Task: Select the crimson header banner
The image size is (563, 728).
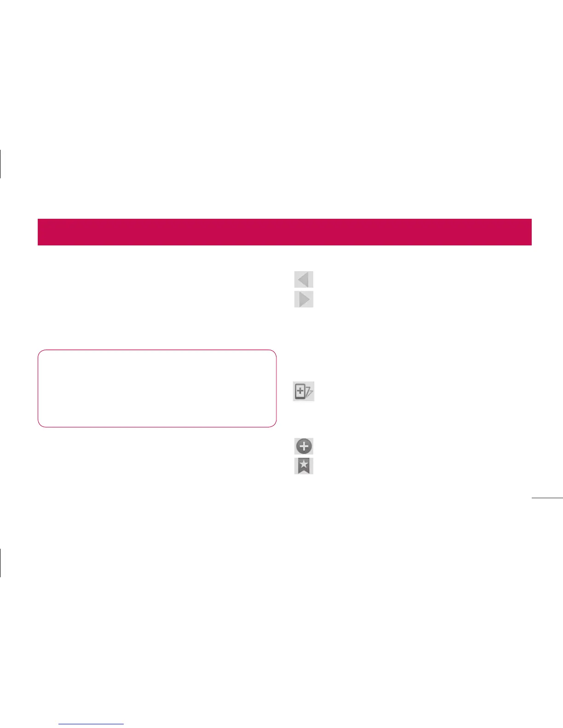Action: pos(284,232)
